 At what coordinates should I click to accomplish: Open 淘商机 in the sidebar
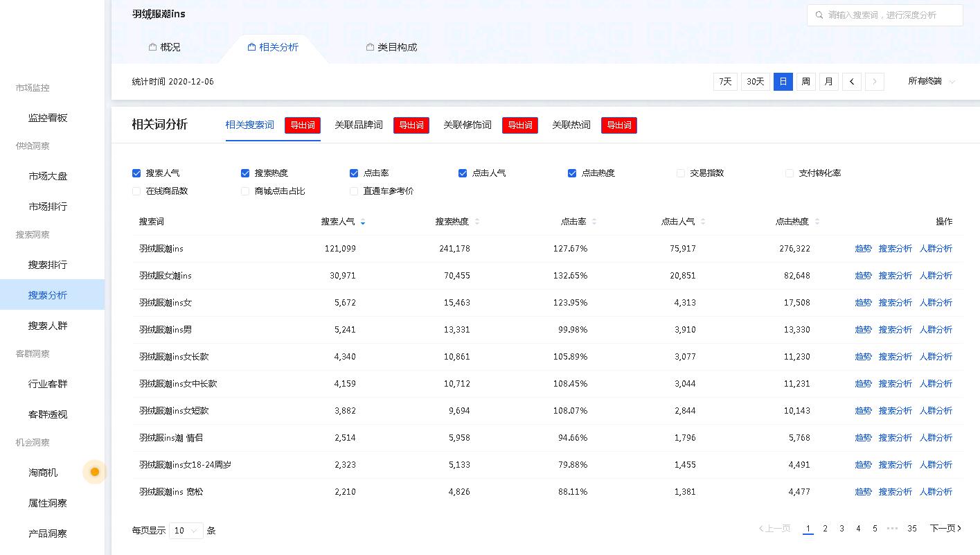pyautogui.click(x=43, y=473)
